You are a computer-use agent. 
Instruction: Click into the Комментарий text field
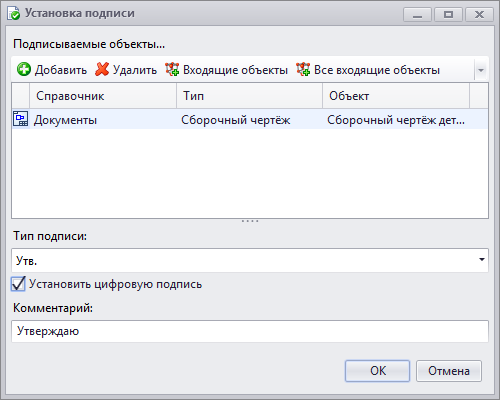pos(250,331)
